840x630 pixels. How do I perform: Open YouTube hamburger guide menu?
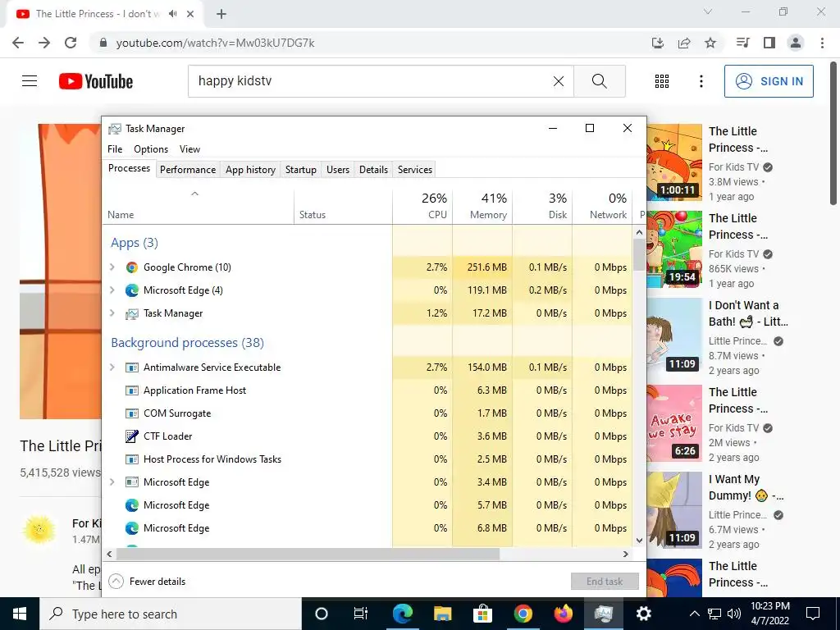tap(30, 81)
